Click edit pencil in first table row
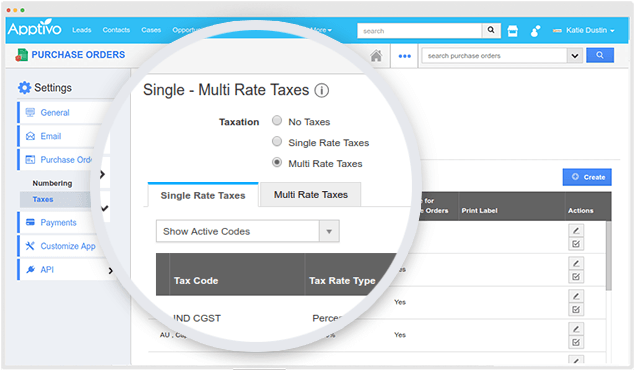Image resolution: width=635 pixels, height=371 pixels. point(576,230)
